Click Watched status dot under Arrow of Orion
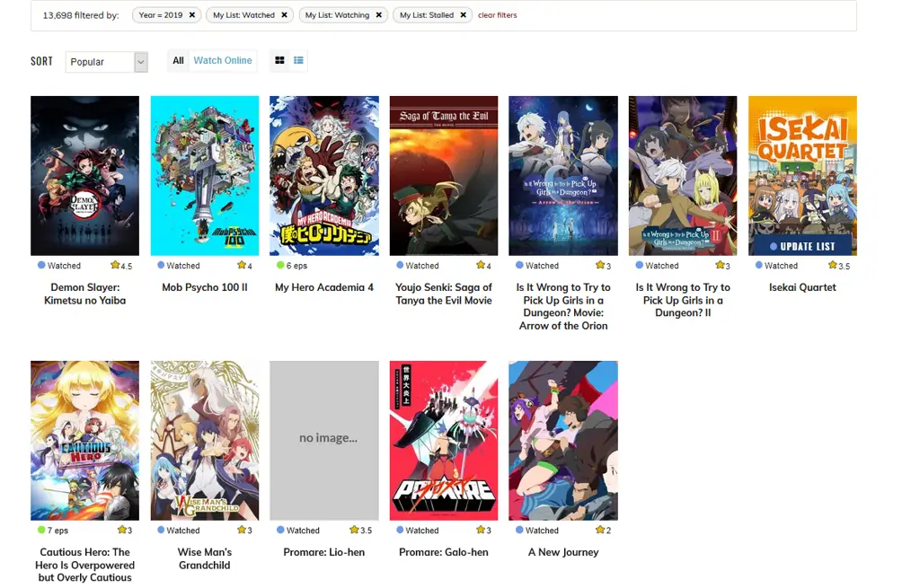This screenshot has width=920, height=588. (519, 265)
